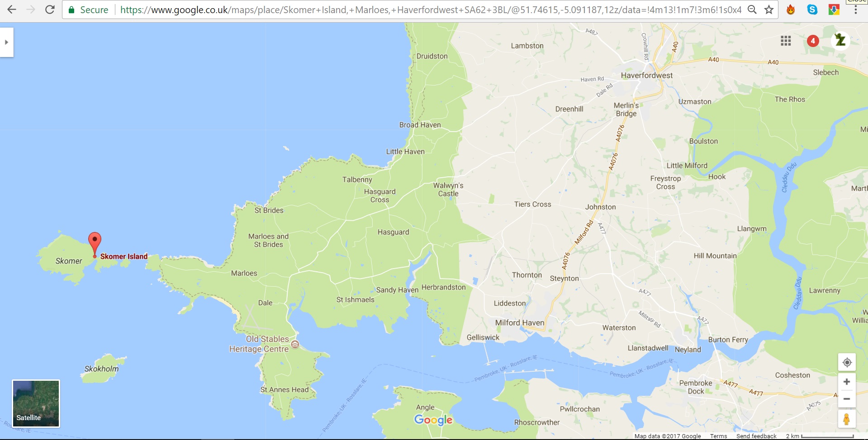Zoom out with the minus button
Screen dimensions: 868x440
[x=847, y=399]
